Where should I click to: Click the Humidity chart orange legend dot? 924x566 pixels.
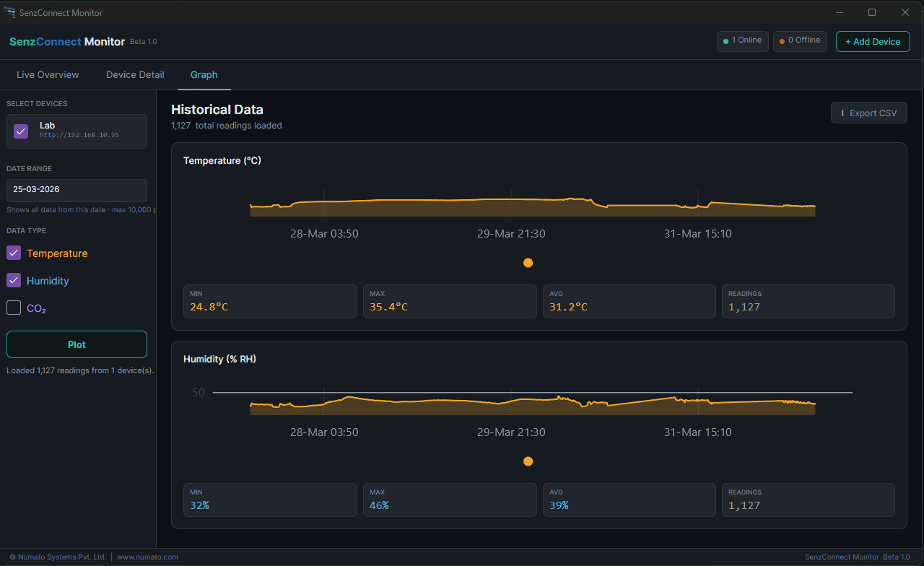528,461
